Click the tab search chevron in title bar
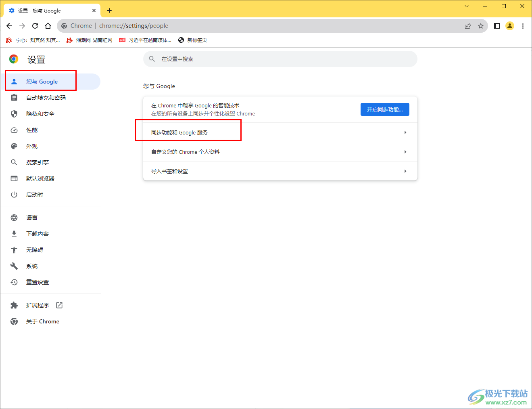Image resolution: width=532 pixels, height=409 pixels. click(x=467, y=6)
